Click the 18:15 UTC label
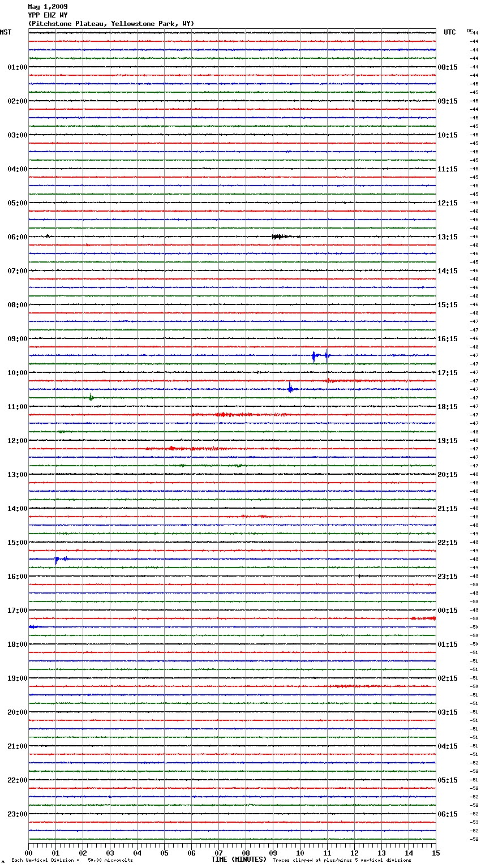Image resolution: width=481 pixels, height=868 pixels. pos(448,407)
